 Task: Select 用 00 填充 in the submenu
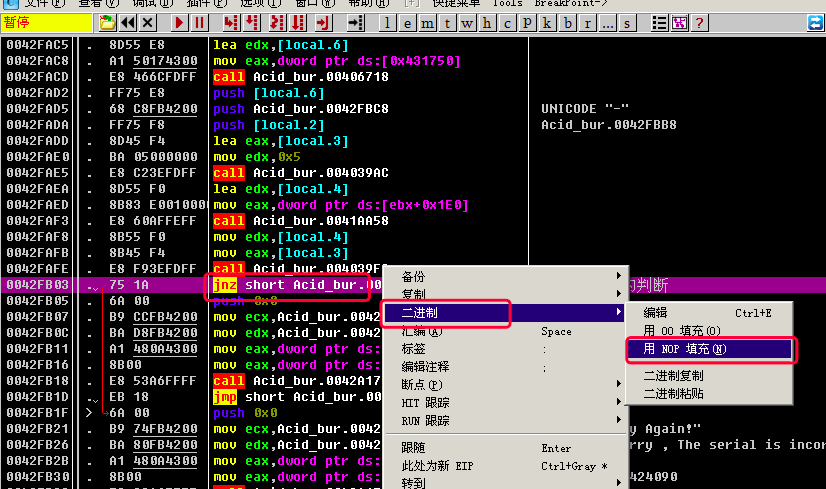pos(709,331)
